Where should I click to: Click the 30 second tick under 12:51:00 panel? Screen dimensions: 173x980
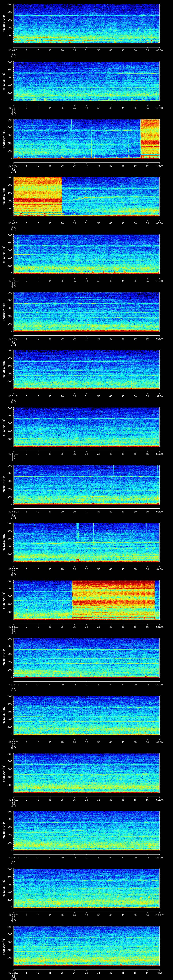point(86,454)
